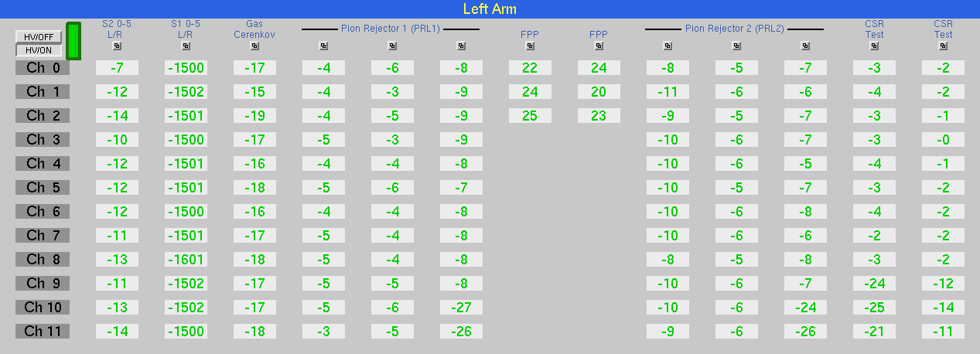Click the -27 value in Ch 10 row
The width and height of the screenshot is (980, 354).
[x=461, y=308]
